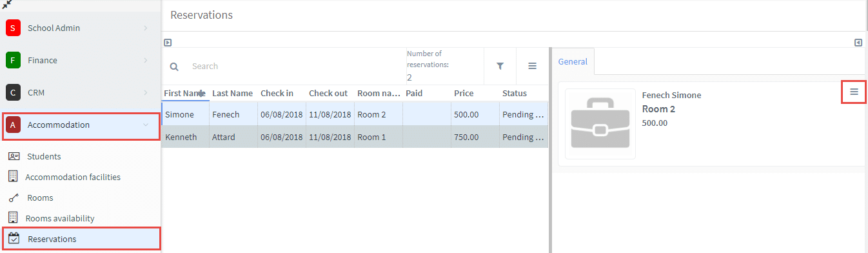Click the Reservations page title
Screen dimensions: 868x253
[201, 15]
